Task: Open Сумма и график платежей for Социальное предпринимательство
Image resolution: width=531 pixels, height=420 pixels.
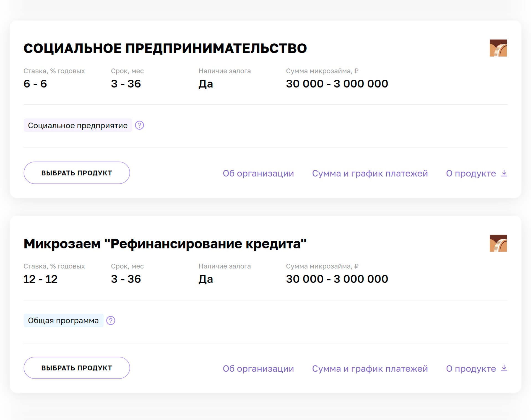Action: coord(370,173)
